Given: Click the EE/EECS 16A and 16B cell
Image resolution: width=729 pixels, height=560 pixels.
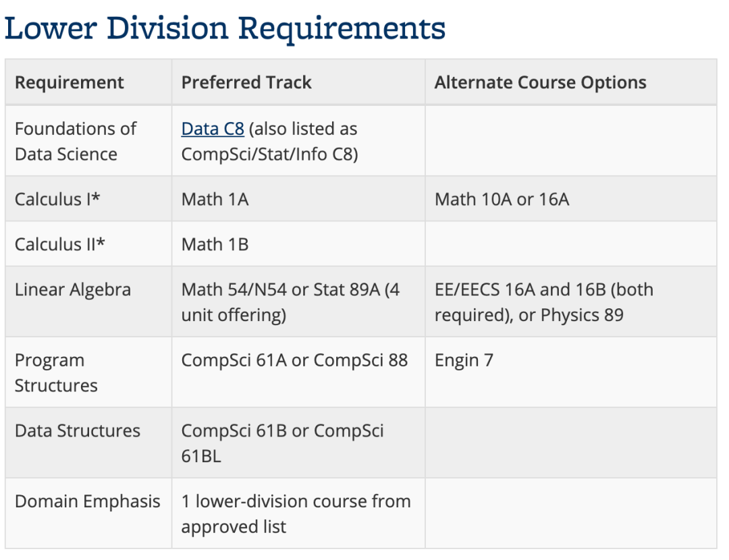Looking at the screenshot, I should [x=543, y=302].
